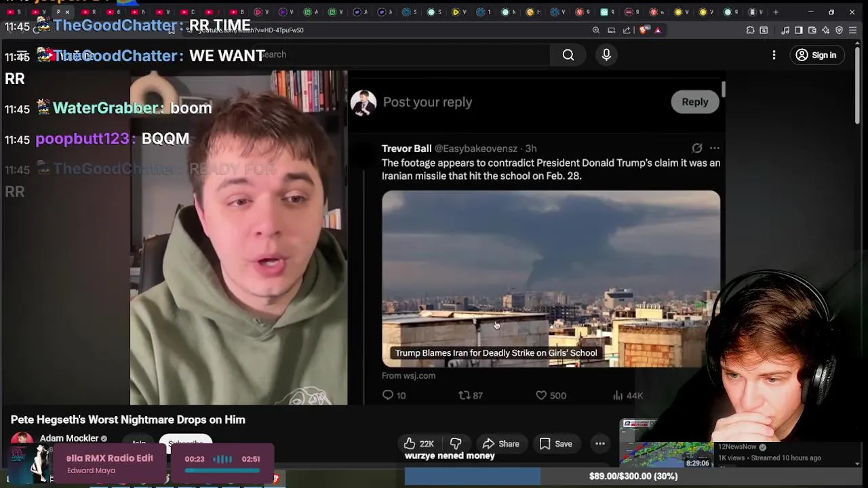
Task: Open the Brave VPN shield icon
Action: [x=840, y=30]
